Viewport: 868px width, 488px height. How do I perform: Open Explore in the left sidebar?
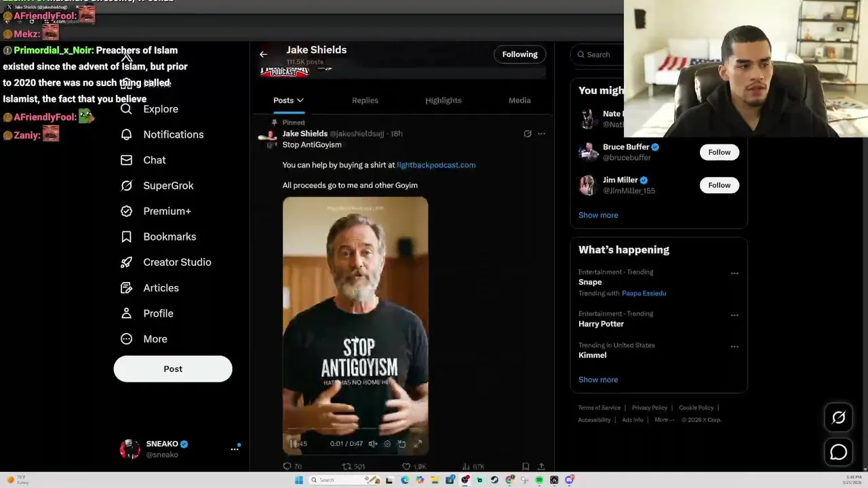tap(149, 109)
